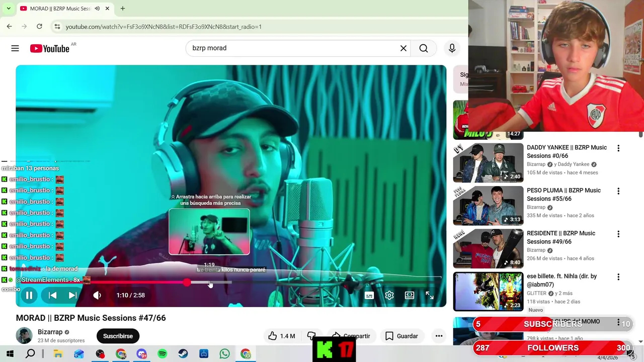Open 'ese billete. ft. Nihla' video title

click(x=561, y=281)
